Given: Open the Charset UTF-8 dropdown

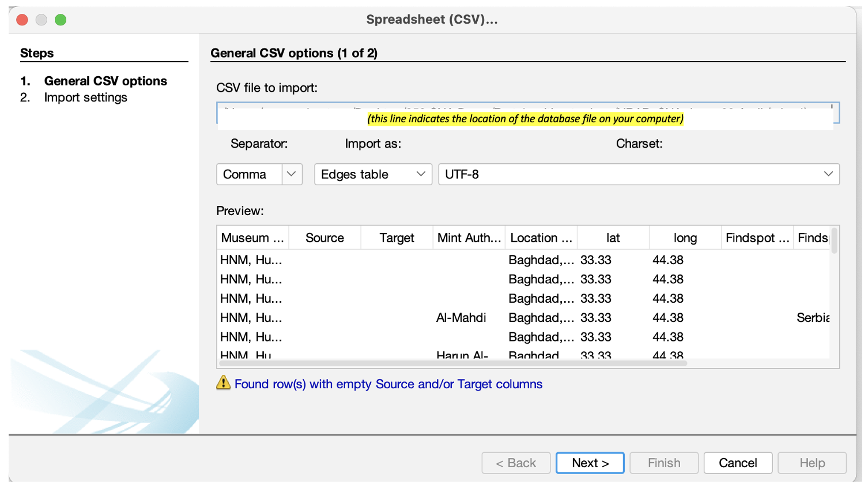Looking at the screenshot, I should (639, 174).
